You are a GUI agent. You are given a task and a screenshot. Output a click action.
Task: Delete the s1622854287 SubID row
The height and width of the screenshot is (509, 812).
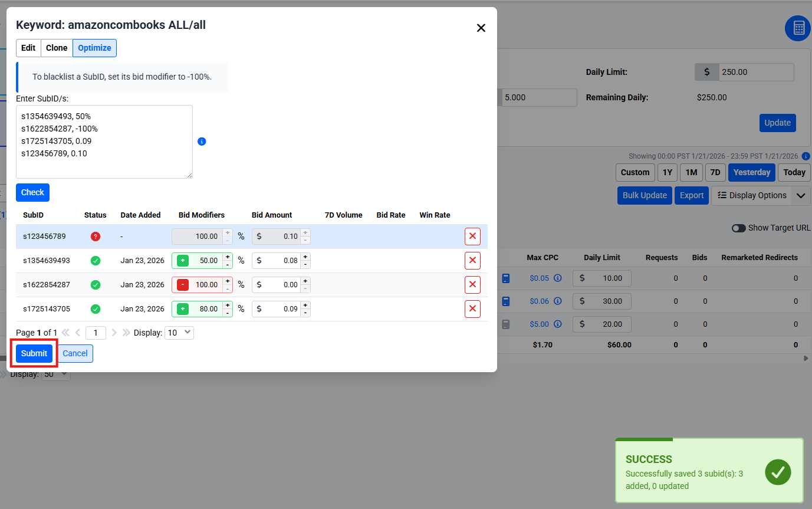click(472, 285)
